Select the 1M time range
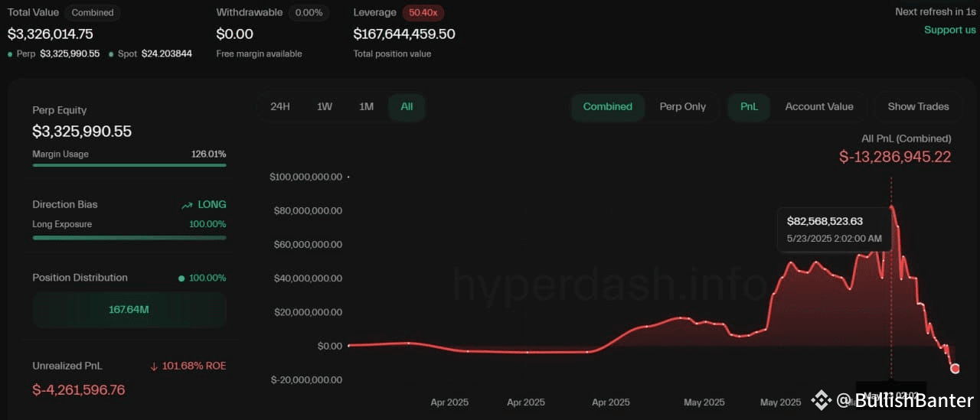This screenshot has width=980, height=420. (367, 106)
